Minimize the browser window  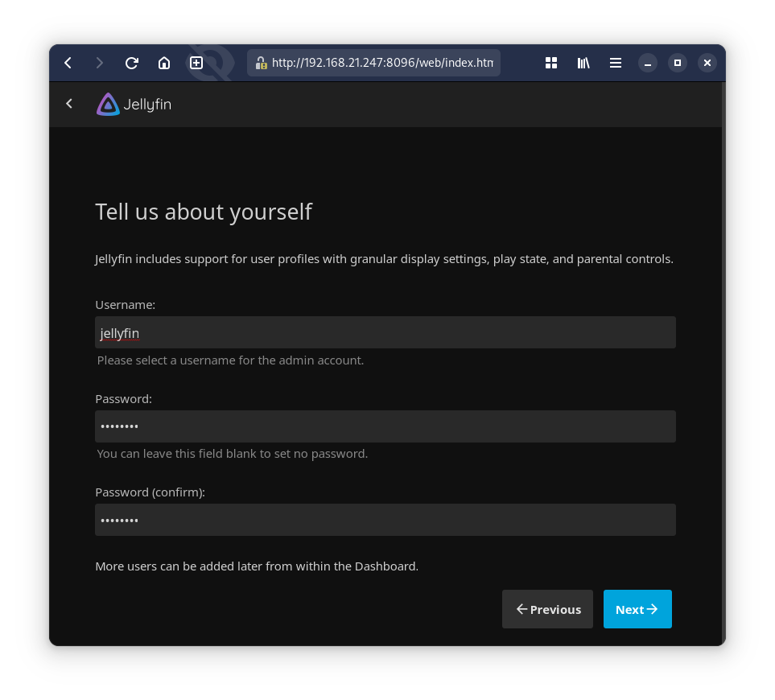point(648,63)
